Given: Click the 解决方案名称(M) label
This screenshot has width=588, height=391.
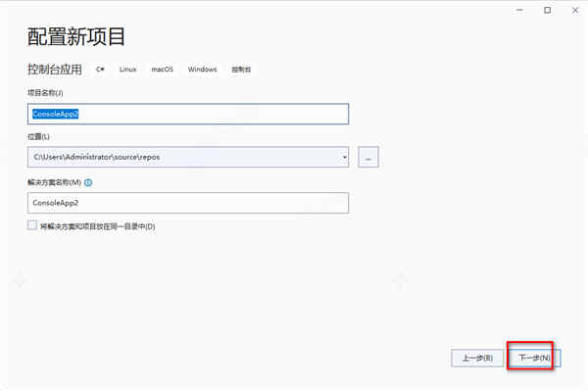Looking at the screenshot, I should coord(54,182).
